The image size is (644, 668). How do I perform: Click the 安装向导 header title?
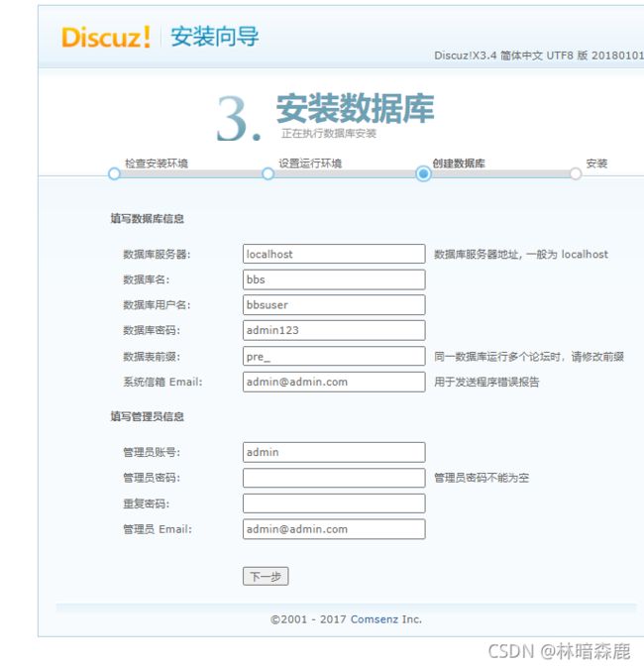click(215, 37)
